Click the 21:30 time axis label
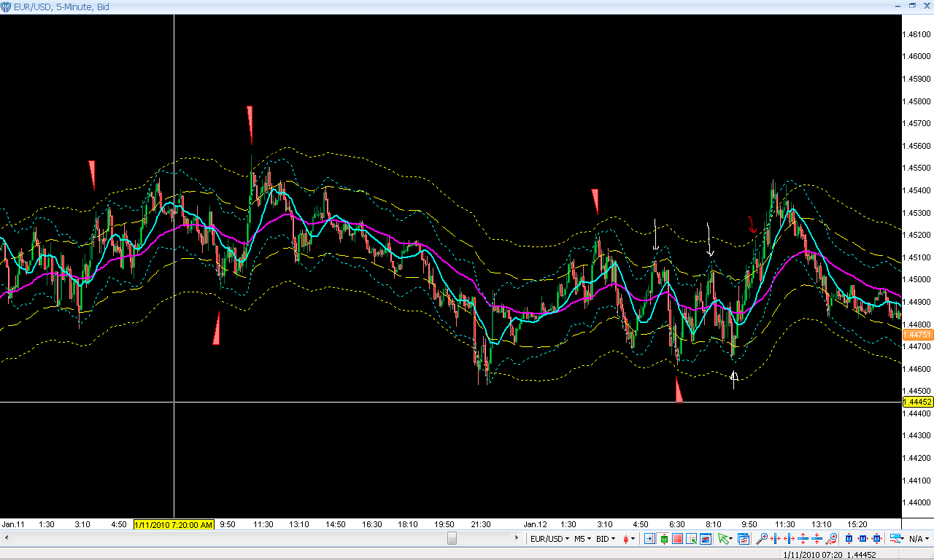The height and width of the screenshot is (560, 934). [x=480, y=524]
